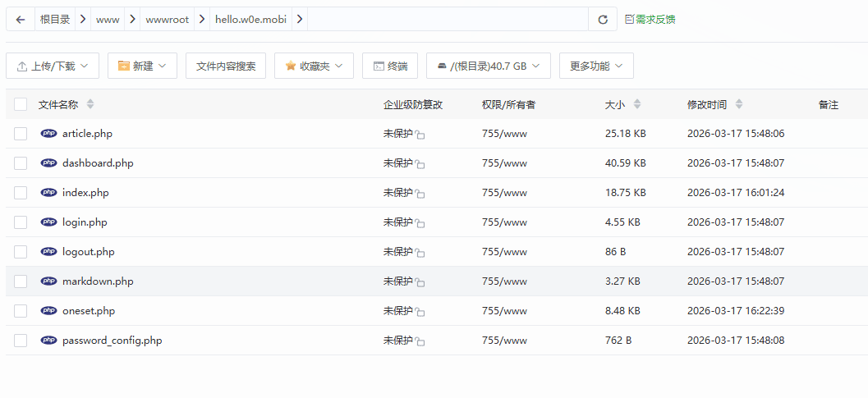Open file name index.php
Image resolution: width=868 pixels, height=398 pixels.
pyautogui.click(x=85, y=193)
